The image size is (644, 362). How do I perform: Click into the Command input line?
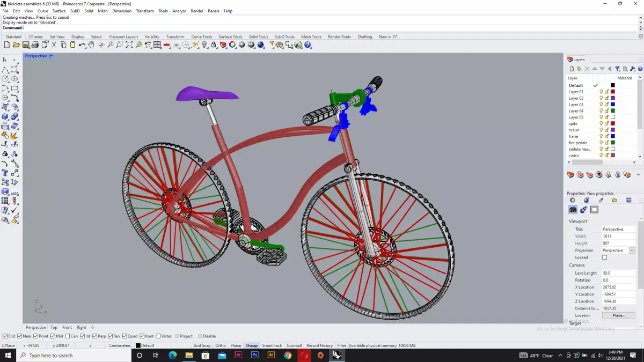(x=330, y=28)
